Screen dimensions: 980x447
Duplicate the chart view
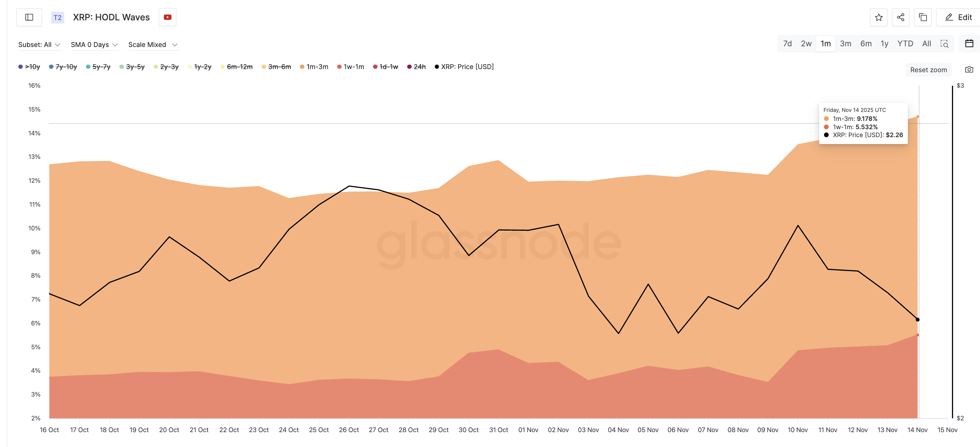pyautogui.click(x=922, y=17)
